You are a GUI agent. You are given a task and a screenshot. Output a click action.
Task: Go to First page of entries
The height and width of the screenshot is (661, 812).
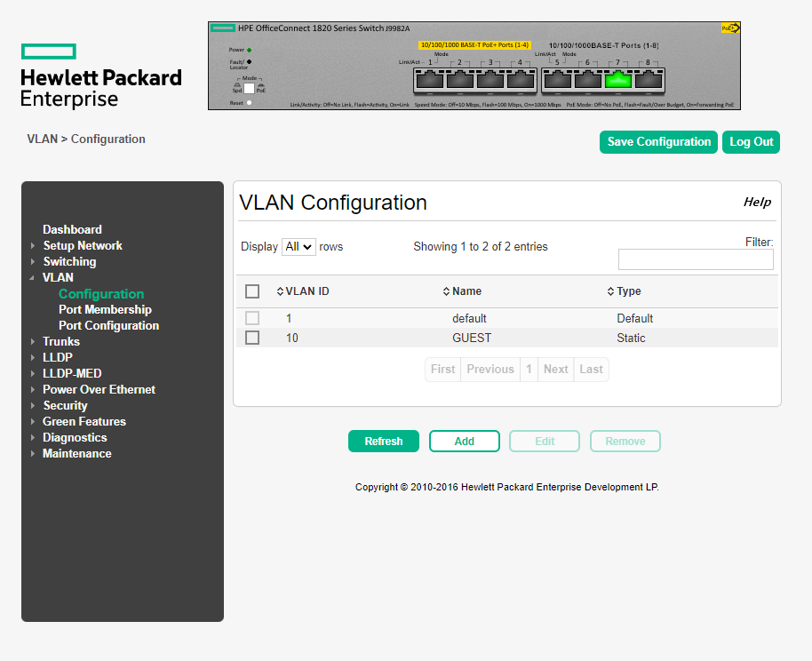pyautogui.click(x=442, y=370)
